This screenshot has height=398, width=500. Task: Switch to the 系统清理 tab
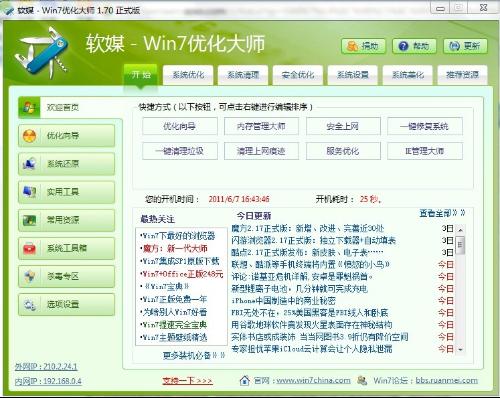243,75
